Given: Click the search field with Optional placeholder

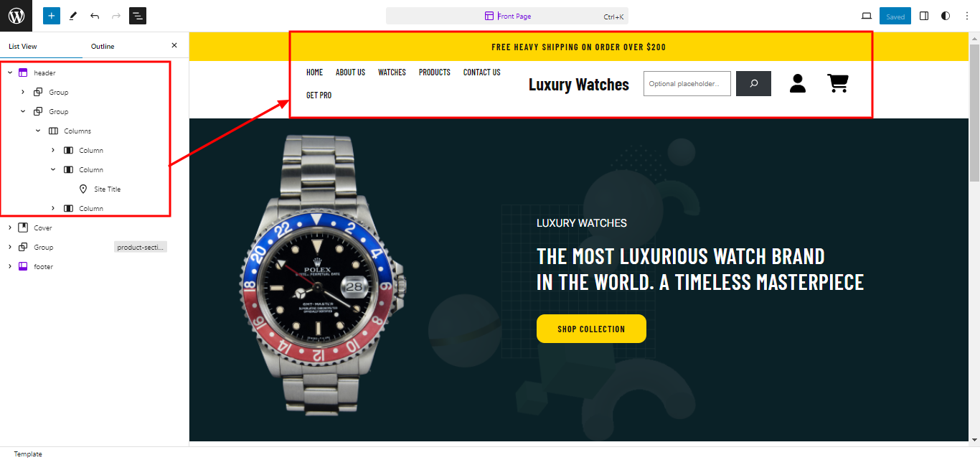Looking at the screenshot, I should coord(687,83).
